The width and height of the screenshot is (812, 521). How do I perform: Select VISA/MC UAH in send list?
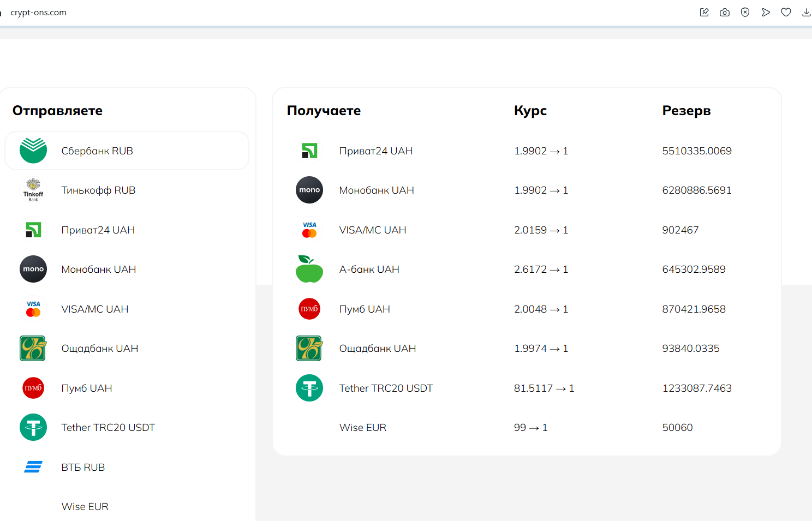click(127, 309)
